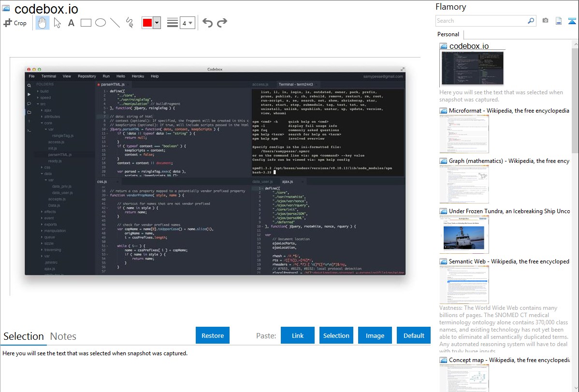Select the Semantic Web page thumbnail
Screen dimensions: 579x392
click(x=464, y=285)
